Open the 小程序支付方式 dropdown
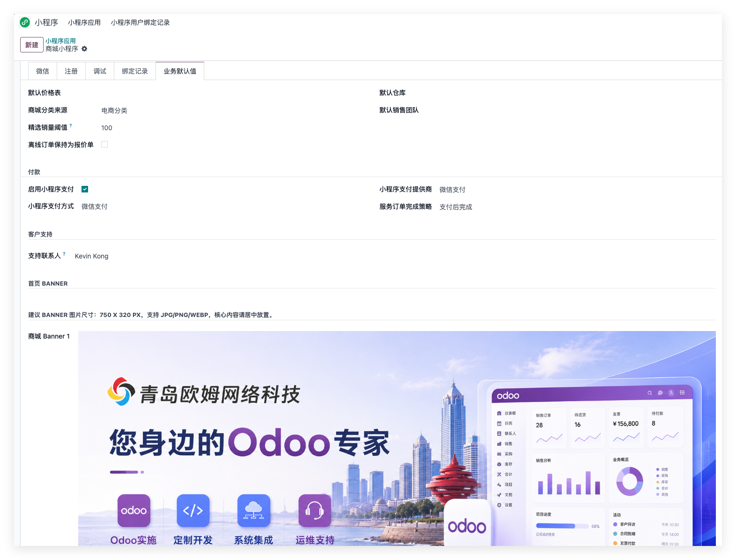The height and width of the screenshot is (560, 736). pos(95,206)
